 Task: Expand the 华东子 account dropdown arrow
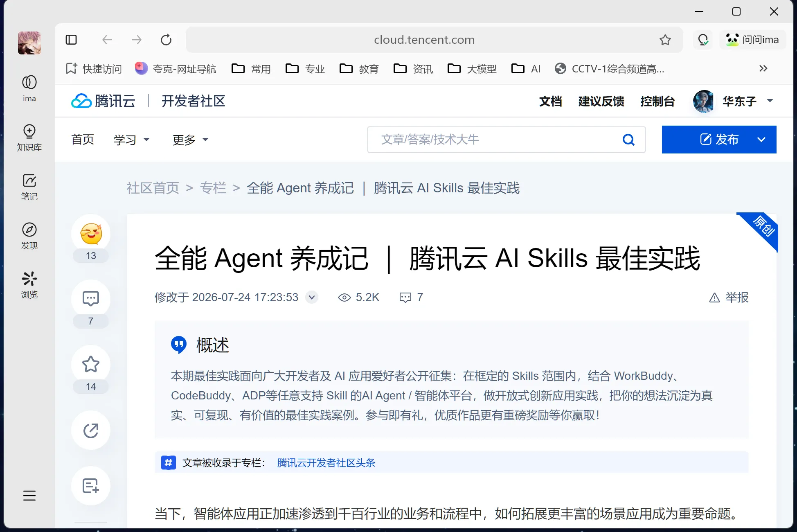(x=770, y=101)
